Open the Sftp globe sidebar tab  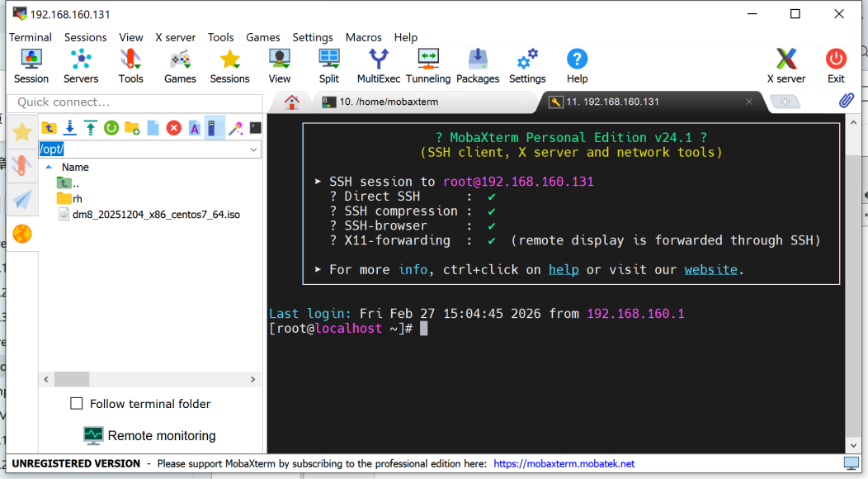pyautogui.click(x=22, y=234)
